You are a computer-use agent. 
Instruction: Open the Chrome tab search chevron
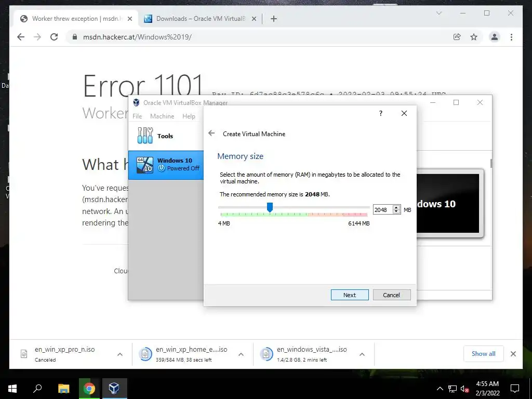point(438,13)
